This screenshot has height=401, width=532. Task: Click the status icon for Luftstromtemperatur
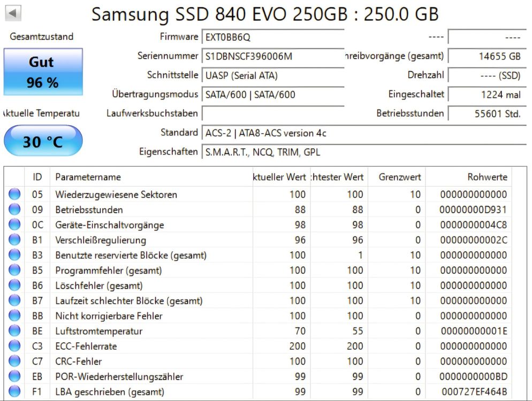(14, 331)
